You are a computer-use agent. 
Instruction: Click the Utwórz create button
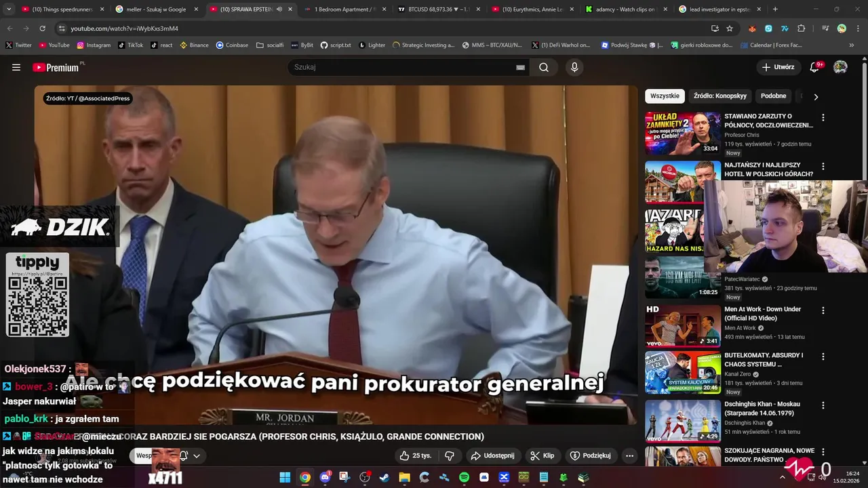[778, 67]
